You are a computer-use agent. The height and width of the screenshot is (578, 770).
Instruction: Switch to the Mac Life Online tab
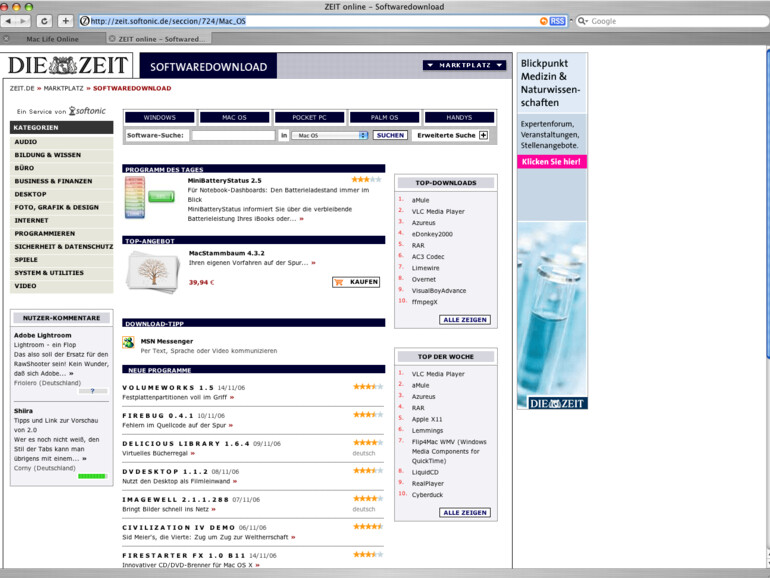coord(53,39)
